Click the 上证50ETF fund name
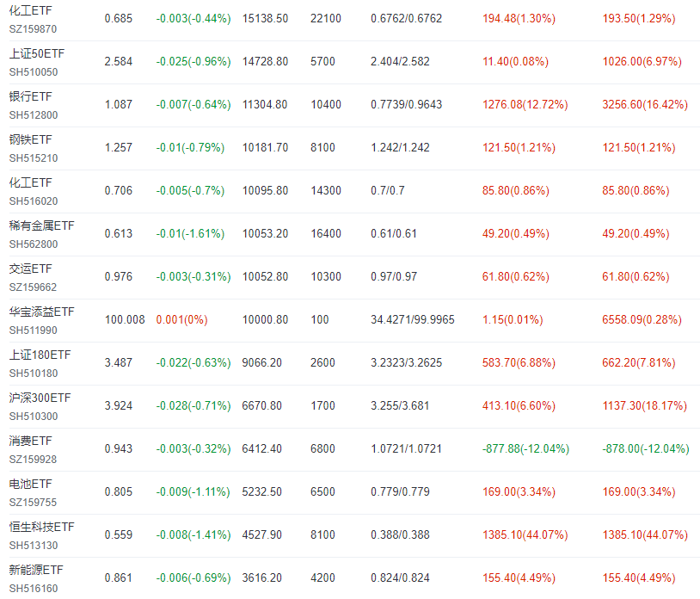The width and height of the screenshot is (700, 599). pos(37,53)
